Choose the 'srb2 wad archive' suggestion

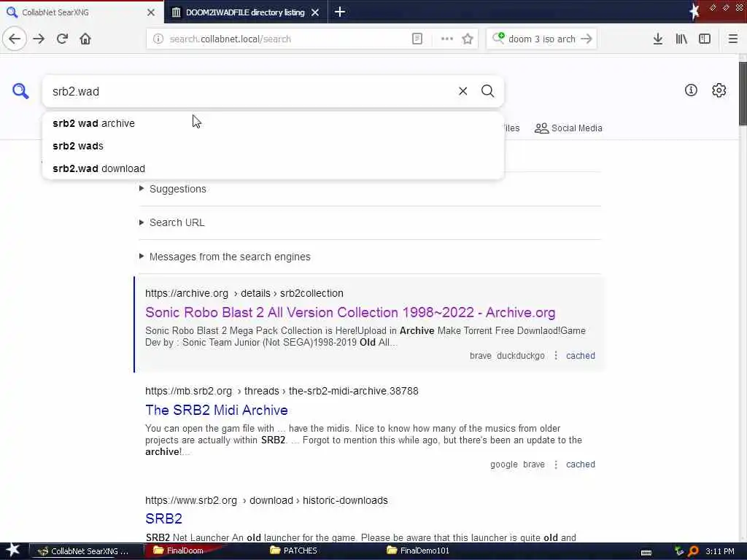(273, 123)
